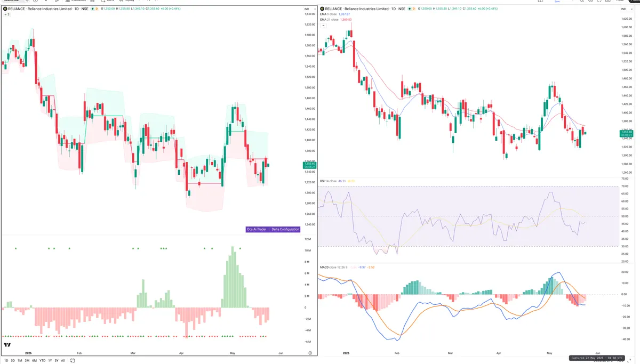This screenshot has height=364, width=640.
Task: Select the RSI 14 close legend
Action: coord(328,181)
